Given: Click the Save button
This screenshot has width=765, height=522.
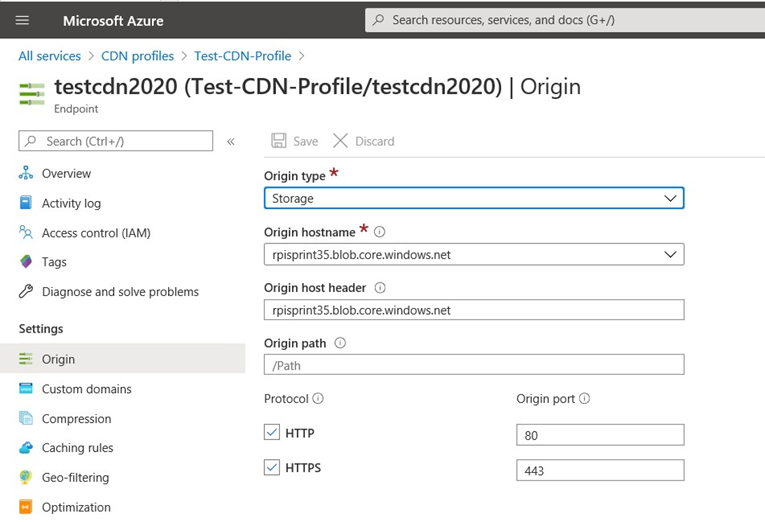Looking at the screenshot, I should 295,142.
